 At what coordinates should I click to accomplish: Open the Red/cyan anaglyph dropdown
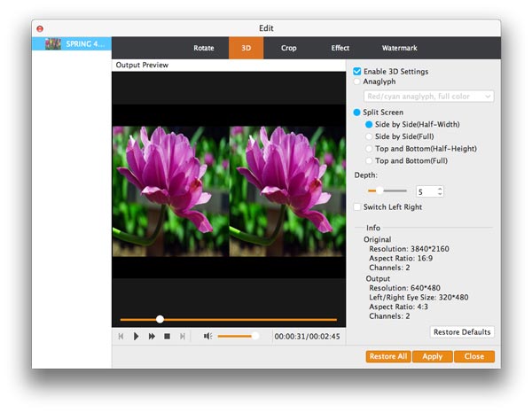(x=429, y=97)
